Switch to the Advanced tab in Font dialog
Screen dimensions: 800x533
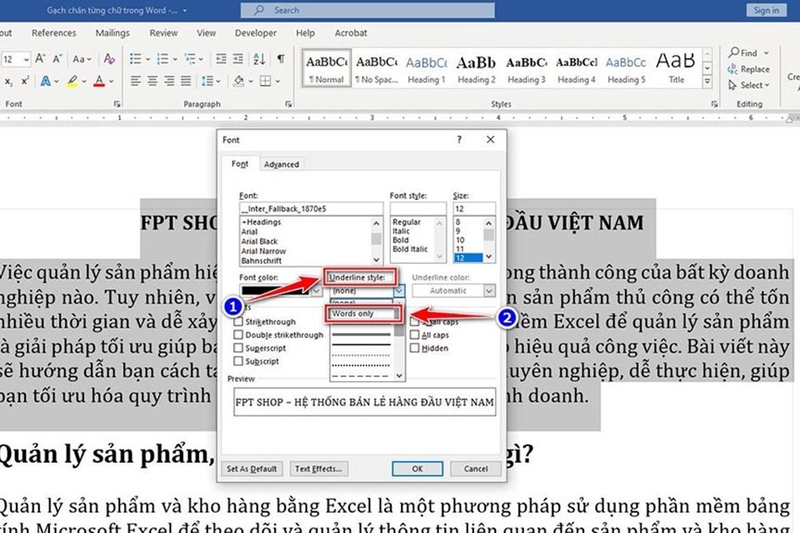[282, 164]
